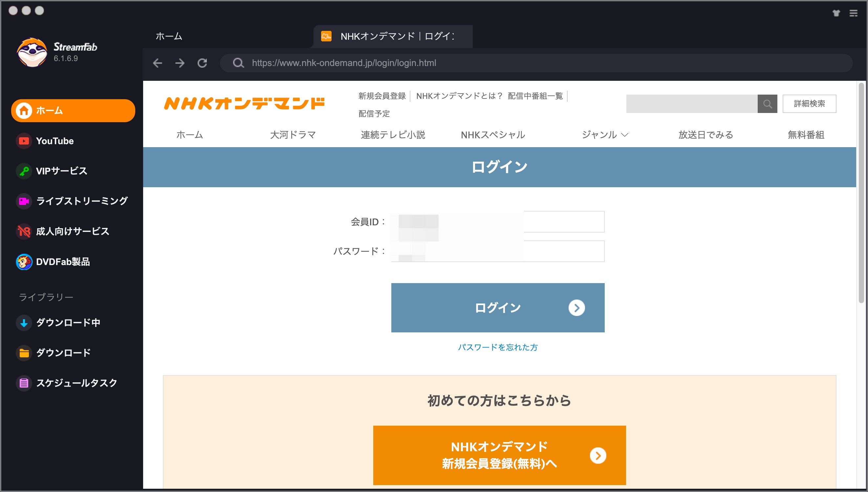Open 新規会員登録 link
Screen dimensions: 868x492
[x=382, y=96]
